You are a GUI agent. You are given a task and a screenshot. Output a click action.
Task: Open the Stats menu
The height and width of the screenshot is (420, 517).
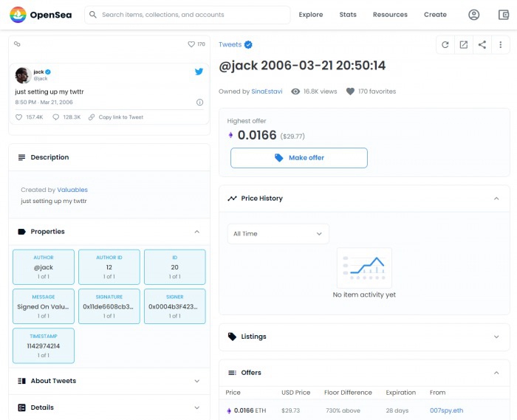coord(348,15)
